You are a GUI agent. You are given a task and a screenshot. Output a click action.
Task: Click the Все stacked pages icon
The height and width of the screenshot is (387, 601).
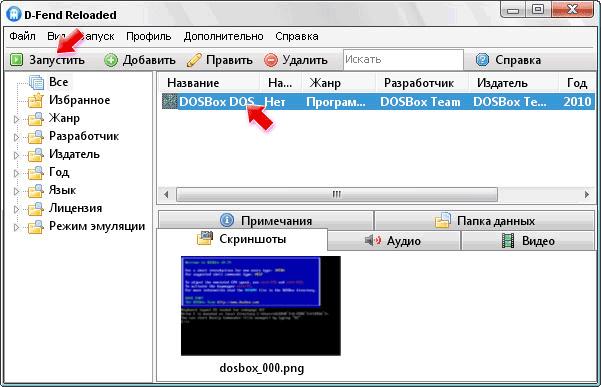pyautogui.click(x=36, y=82)
